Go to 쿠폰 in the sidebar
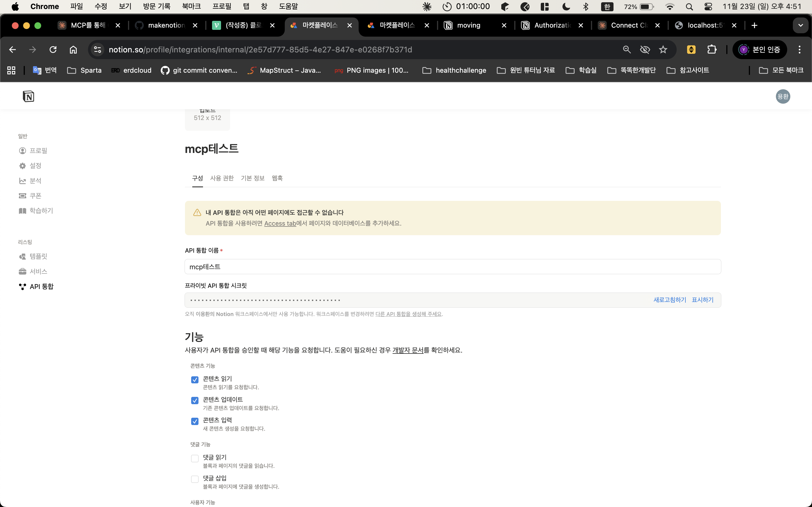 [35, 195]
